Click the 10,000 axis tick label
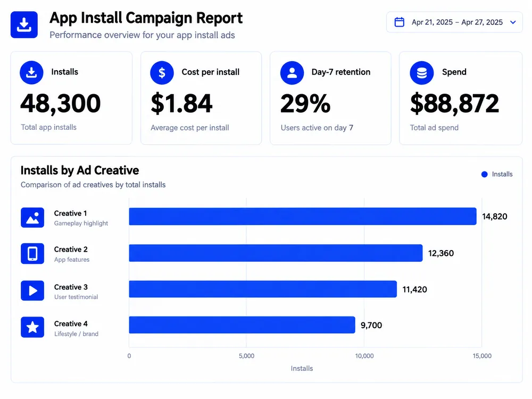 364,356
